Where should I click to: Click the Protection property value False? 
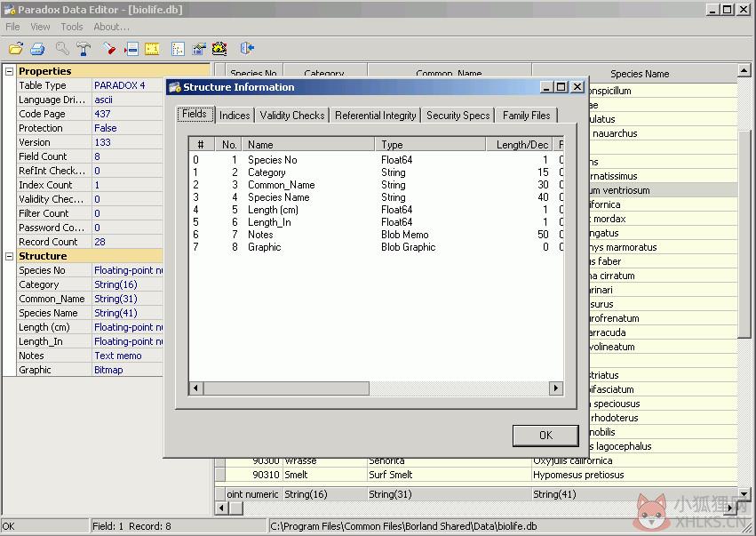[x=106, y=128]
